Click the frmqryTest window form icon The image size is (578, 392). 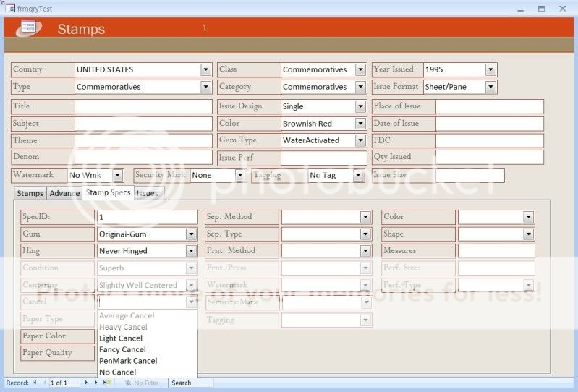pyautogui.click(x=10, y=8)
